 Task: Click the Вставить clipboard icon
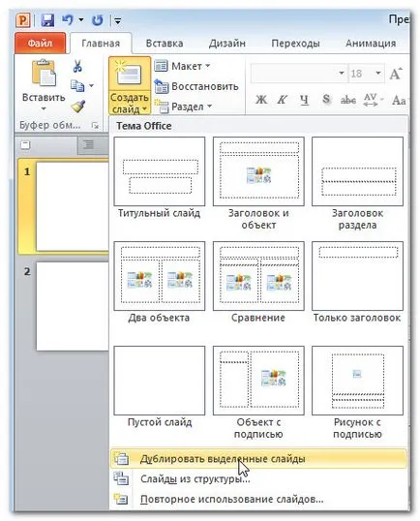[x=44, y=73]
